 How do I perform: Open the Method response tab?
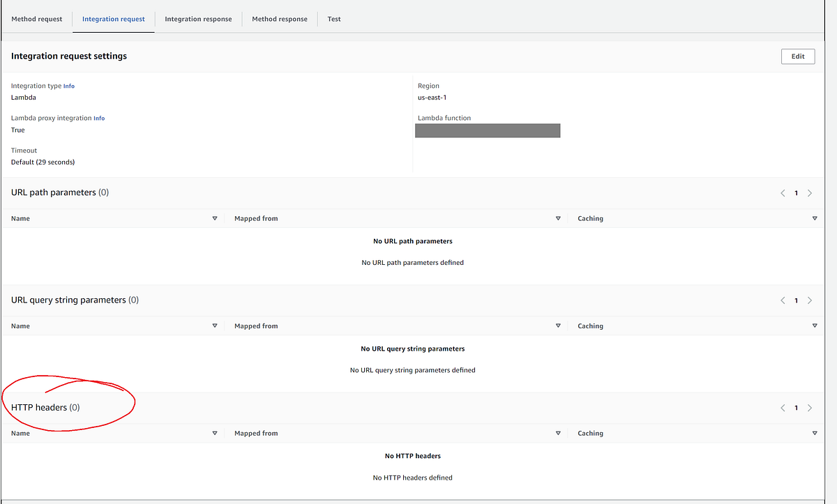click(279, 19)
